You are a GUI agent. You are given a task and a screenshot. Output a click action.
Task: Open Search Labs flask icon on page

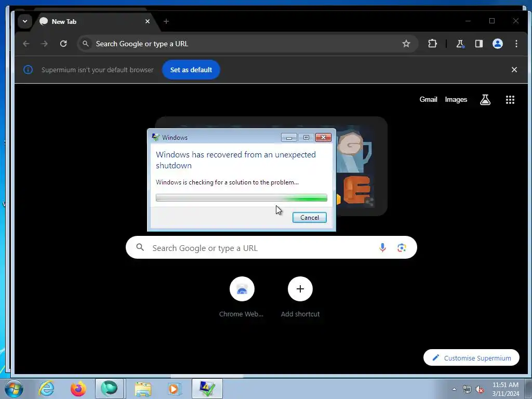[x=485, y=99]
